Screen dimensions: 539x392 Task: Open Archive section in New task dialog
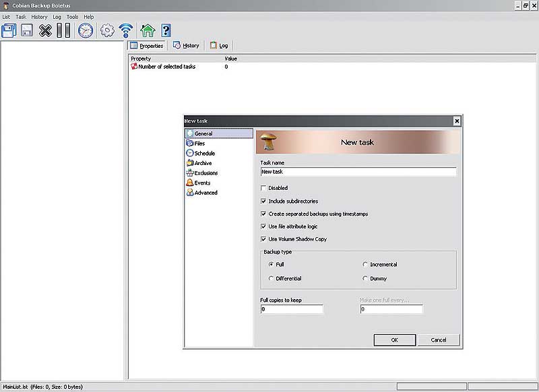(x=199, y=163)
